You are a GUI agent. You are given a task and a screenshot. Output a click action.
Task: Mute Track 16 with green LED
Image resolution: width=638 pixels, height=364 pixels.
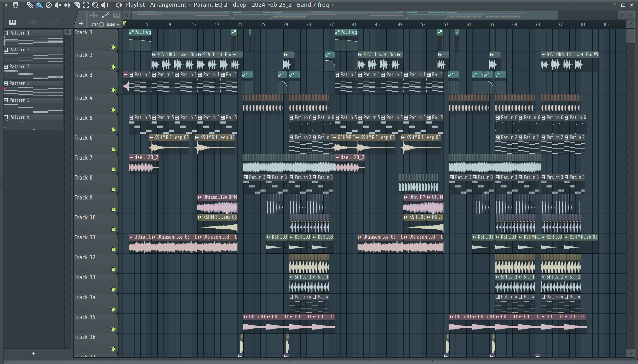(x=113, y=349)
